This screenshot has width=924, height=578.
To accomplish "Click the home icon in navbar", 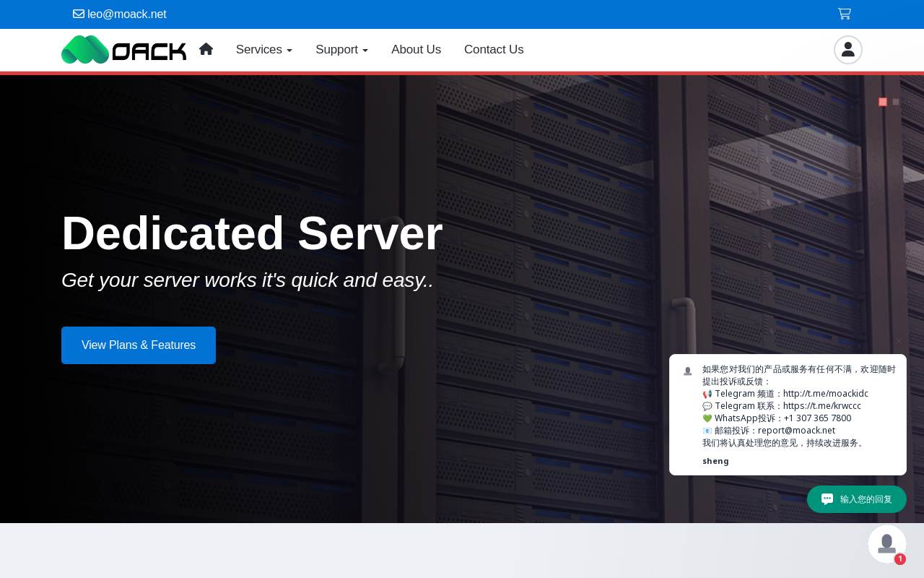I will pos(206,49).
